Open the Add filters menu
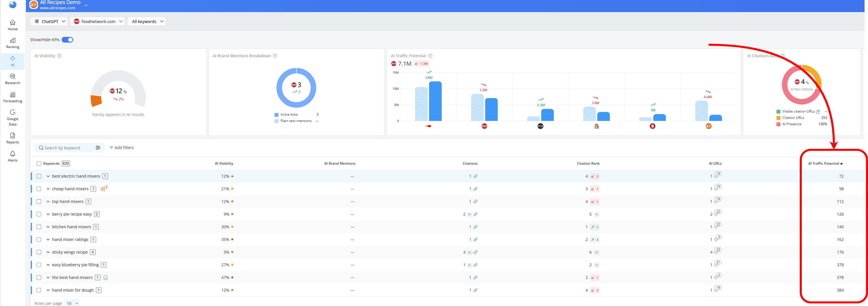 pos(122,147)
